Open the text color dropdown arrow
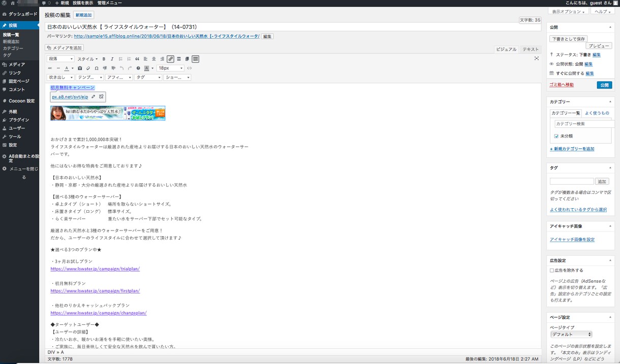620x364 pixels. [73, 68]
